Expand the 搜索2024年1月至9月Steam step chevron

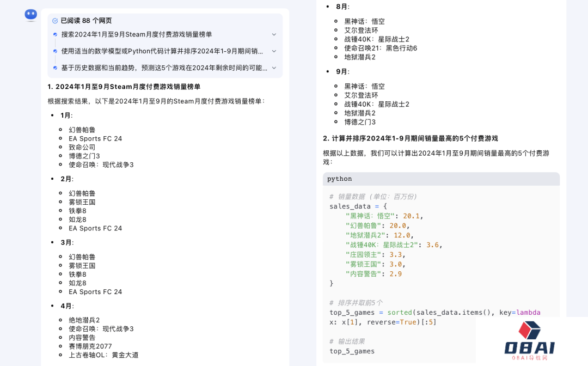coord(274,34)
